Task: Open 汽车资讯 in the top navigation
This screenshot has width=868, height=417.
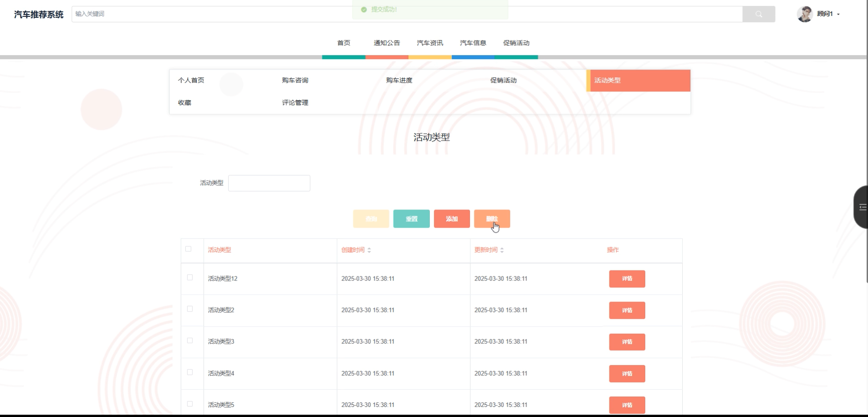Action: (430, 43)
